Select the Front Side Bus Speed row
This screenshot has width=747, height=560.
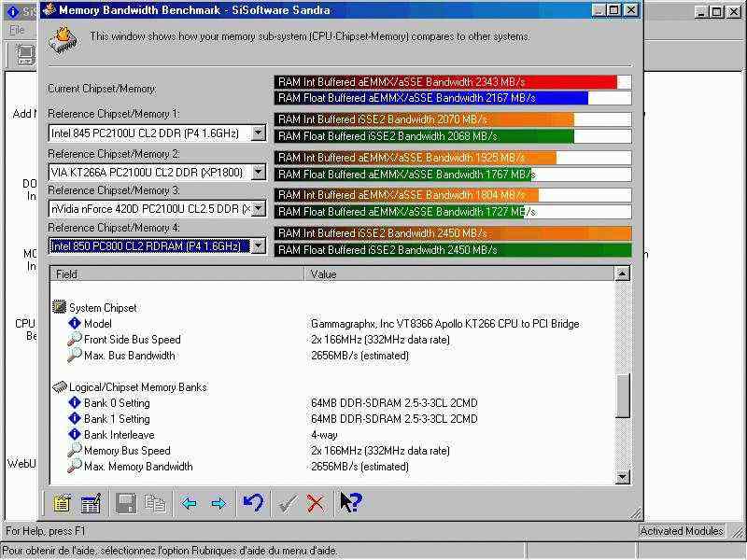coord(332,340)
